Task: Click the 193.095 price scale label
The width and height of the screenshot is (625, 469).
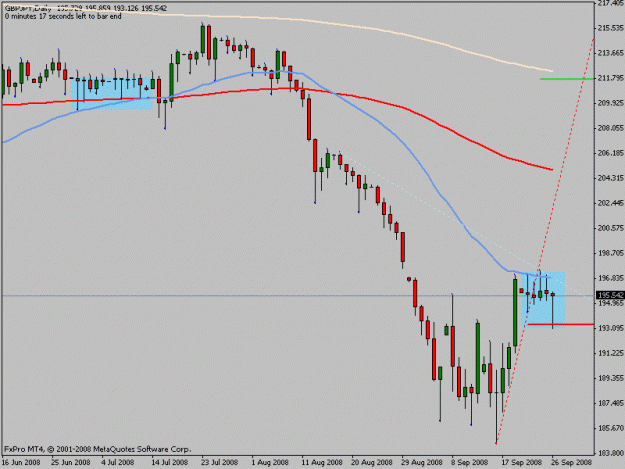Action: [610, 328]
